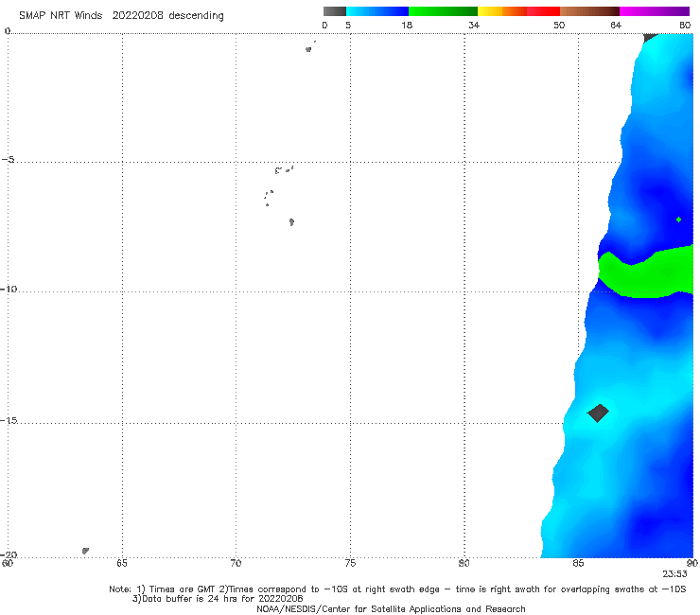This screenshot has height=615, width=700.
Task: Pick the brown segment of the color scale
Action: (589, 11)
